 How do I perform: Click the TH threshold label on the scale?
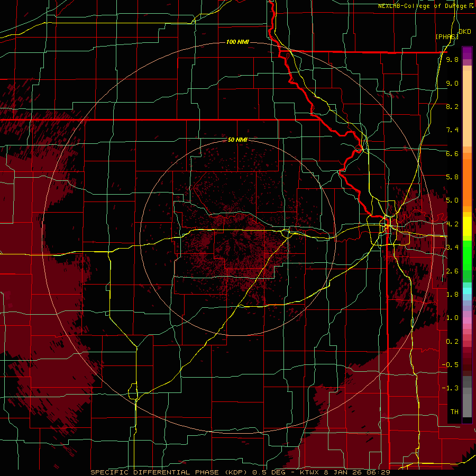pos(454,411)
